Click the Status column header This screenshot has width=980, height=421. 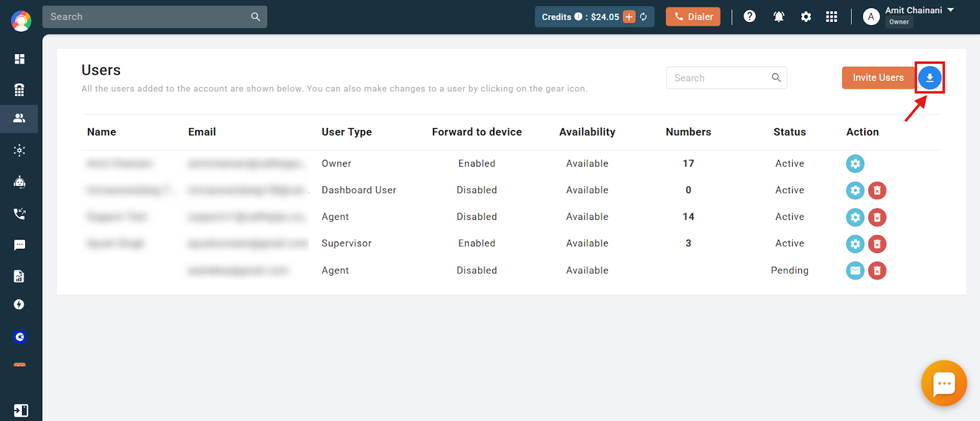pyautogui.click(x=790, y=132)
